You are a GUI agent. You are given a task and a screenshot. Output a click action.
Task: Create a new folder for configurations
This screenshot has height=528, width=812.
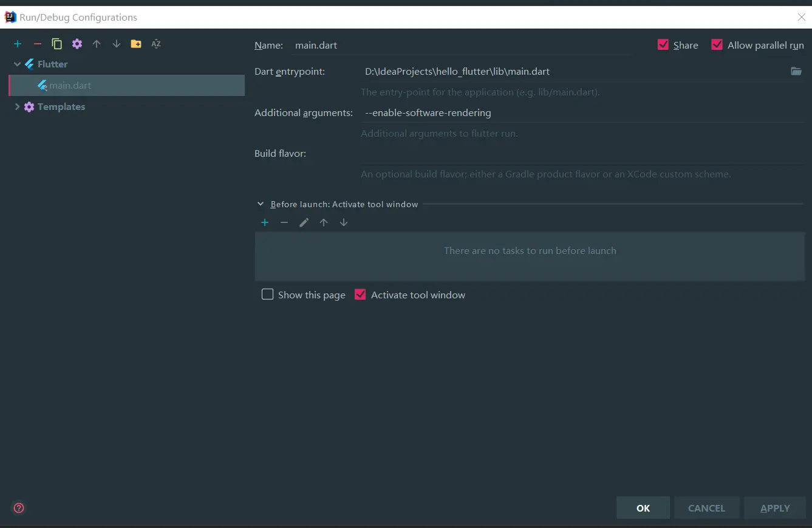coord(136,43)
